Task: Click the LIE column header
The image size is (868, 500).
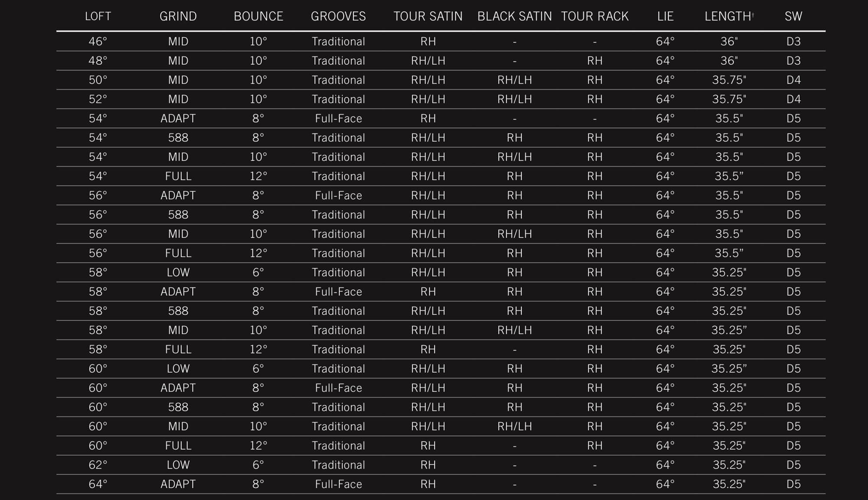Action: [665, 17]
